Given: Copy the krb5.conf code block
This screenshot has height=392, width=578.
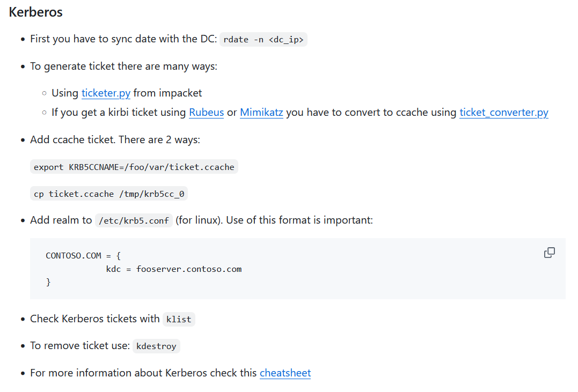Looking at the screenshot, I should 549,253.
